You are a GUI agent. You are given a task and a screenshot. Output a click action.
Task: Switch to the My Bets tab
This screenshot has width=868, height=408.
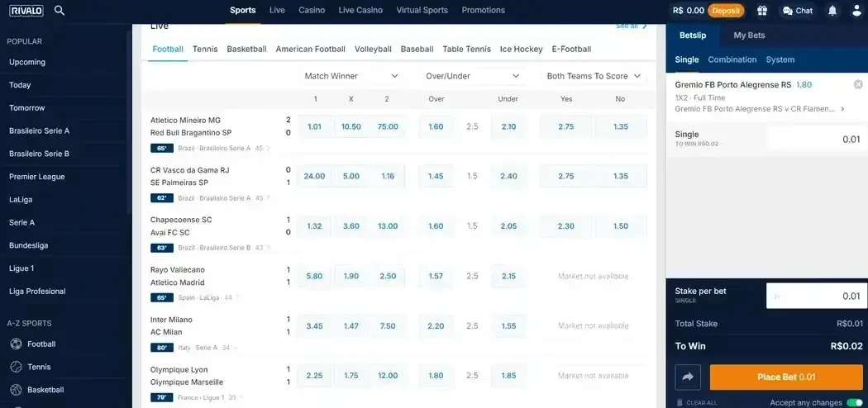[749, 36]
